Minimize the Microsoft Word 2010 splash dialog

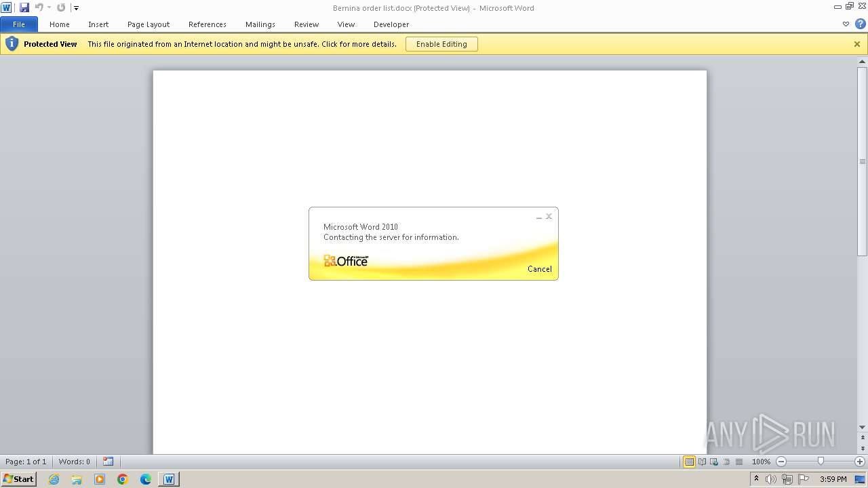tap(539, 217)
